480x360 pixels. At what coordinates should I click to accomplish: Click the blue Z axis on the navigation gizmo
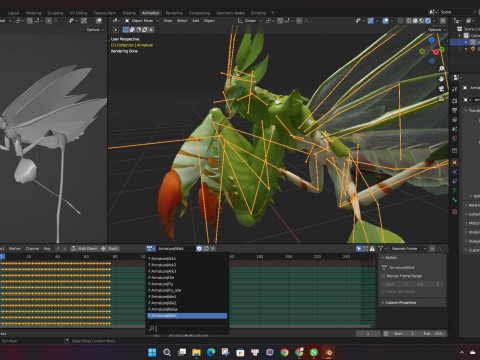pyautogui.click(x=432, y=41)
